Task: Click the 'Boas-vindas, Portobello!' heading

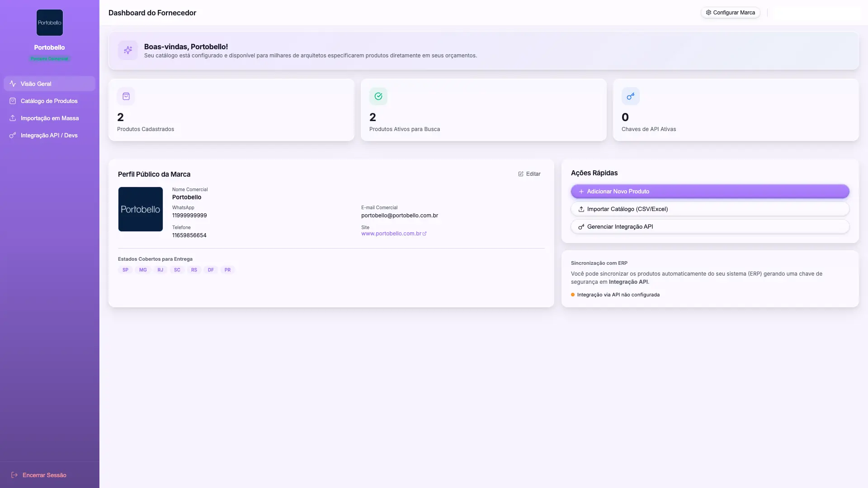Action: tap(186, 47)
